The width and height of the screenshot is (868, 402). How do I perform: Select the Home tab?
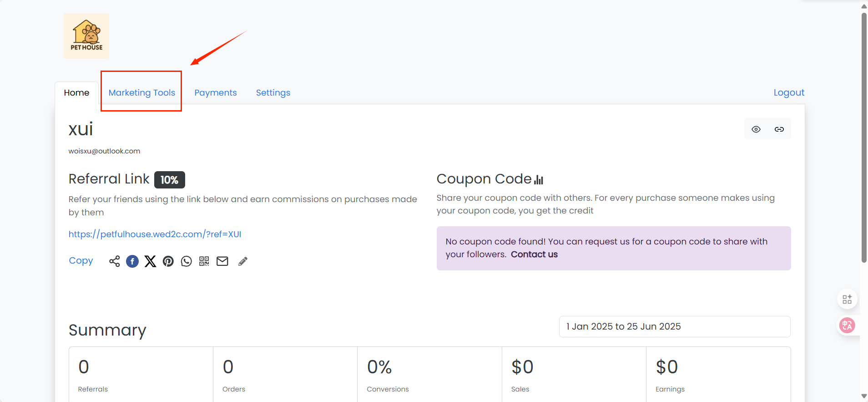(77, 93)
